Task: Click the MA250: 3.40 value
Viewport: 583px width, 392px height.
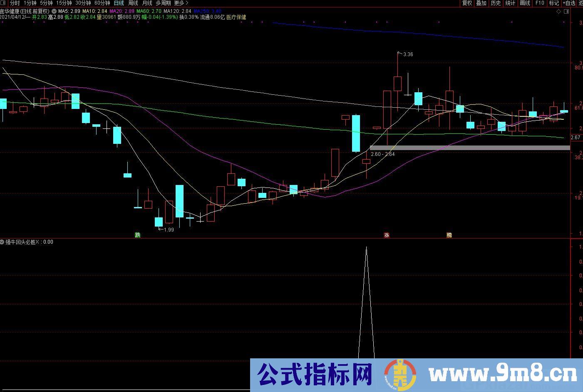Action: (x=207, y=11)
